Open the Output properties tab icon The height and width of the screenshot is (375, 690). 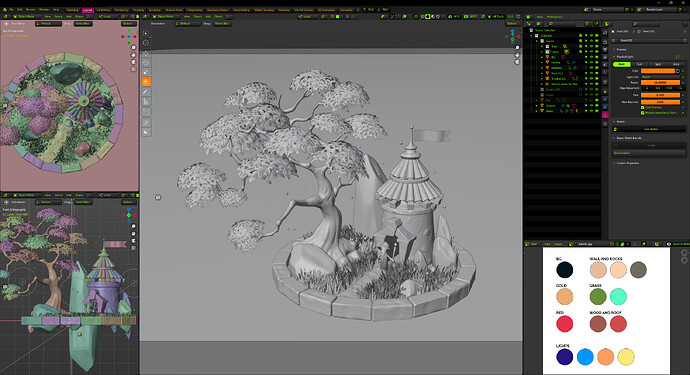pos(605,49)
